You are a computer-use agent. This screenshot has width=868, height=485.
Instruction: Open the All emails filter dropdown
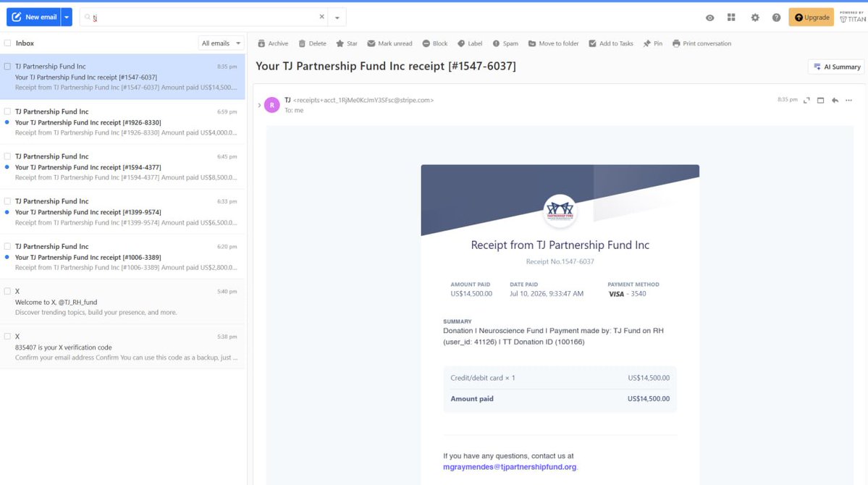221,43
